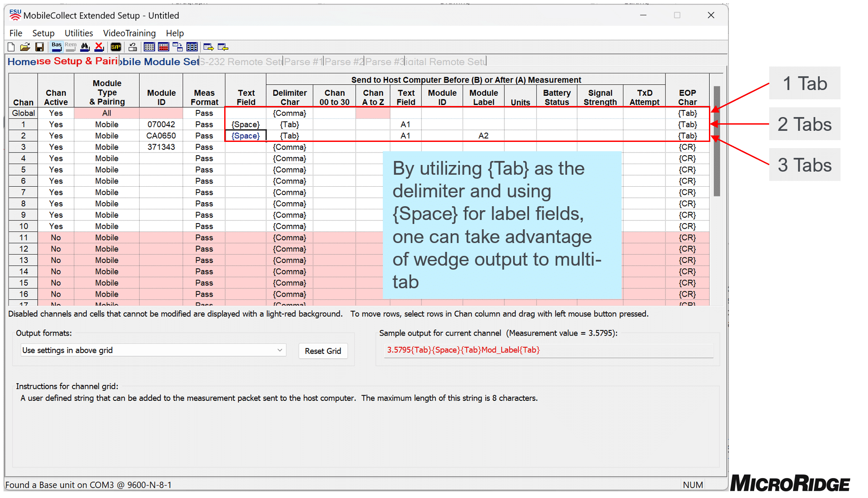
Task: Click the window with left arrow icon
Action: (x=223, y=47)
